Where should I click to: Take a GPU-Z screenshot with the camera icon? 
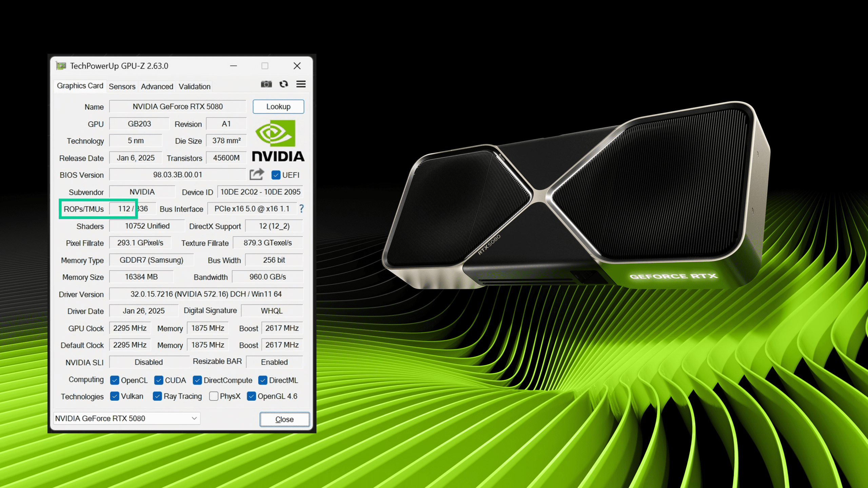coord(267,84)
